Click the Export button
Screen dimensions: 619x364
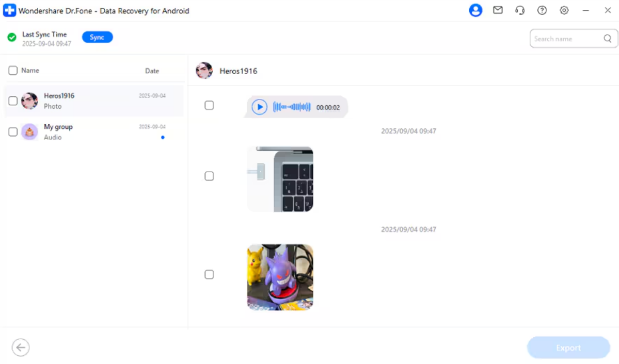pos(568,348)
